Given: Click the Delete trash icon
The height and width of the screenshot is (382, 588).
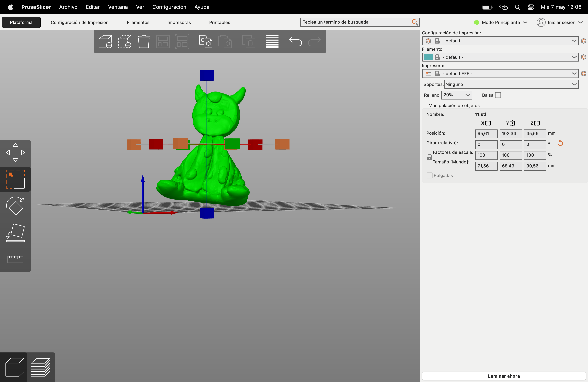Looking at the screenshot, I should click(144, 42).
